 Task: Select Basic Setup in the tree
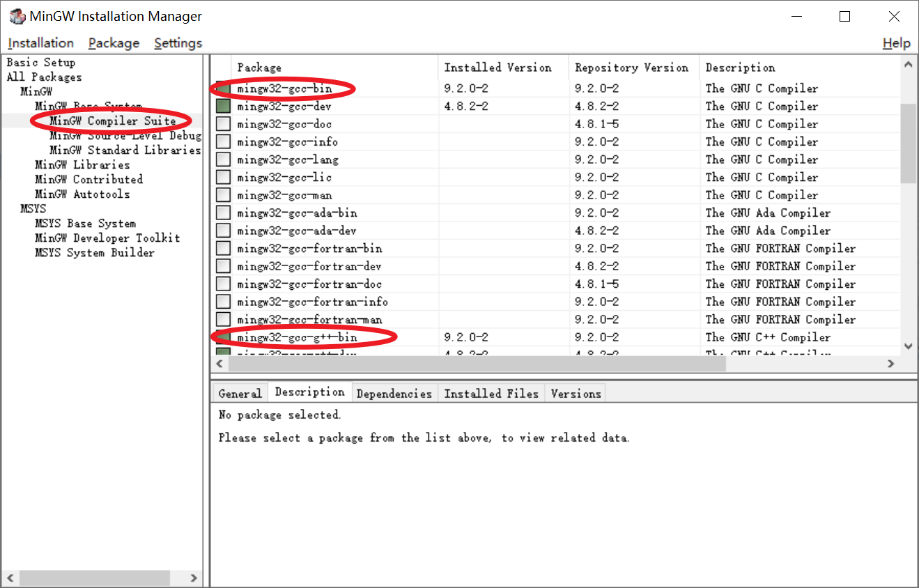(41, 63)
